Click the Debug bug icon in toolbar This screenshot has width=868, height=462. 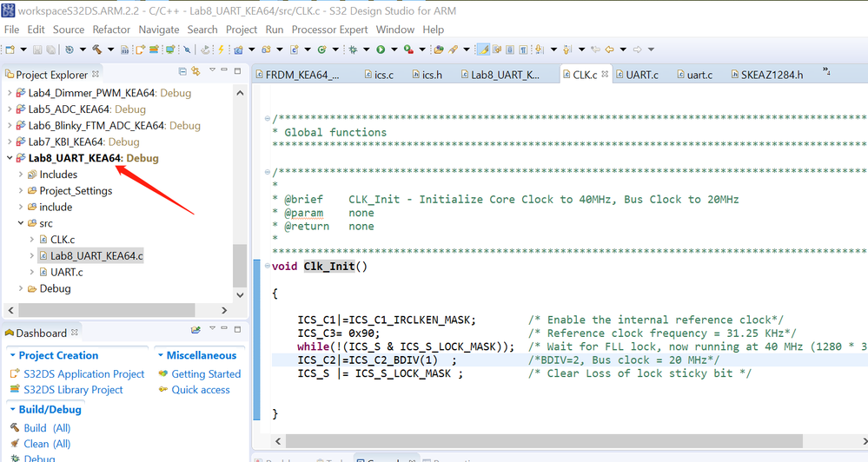[353, 49]
